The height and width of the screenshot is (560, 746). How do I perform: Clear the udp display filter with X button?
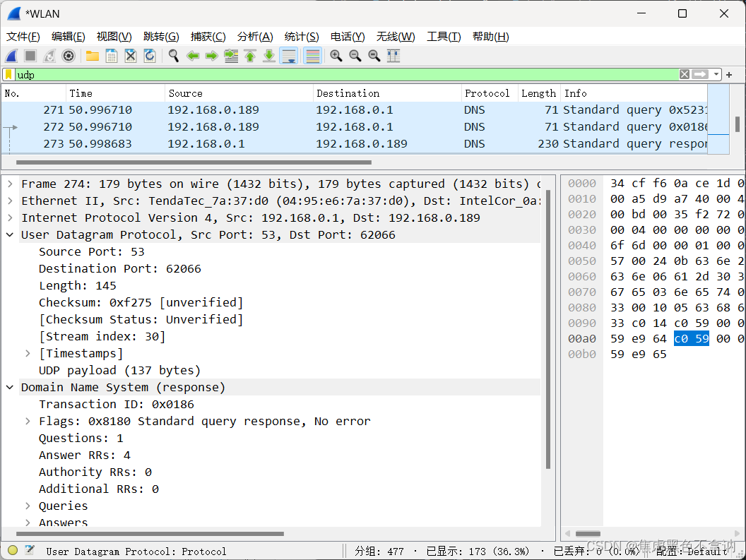pyautogui.click(x=683, y=74)
